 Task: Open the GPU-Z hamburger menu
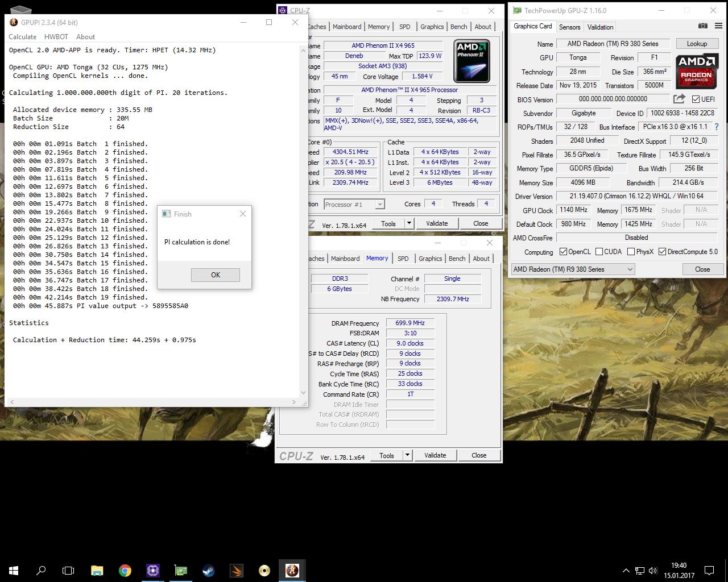point(718,26)
